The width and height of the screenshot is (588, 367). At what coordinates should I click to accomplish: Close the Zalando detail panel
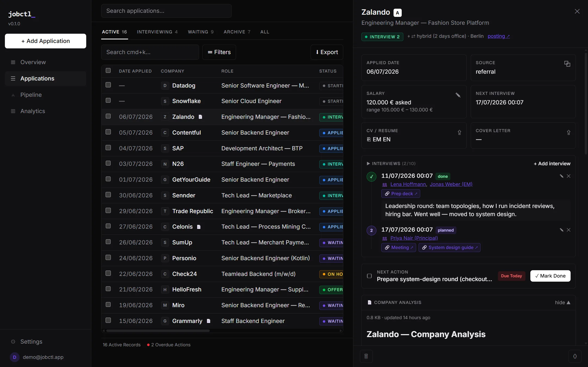[577, 11]
